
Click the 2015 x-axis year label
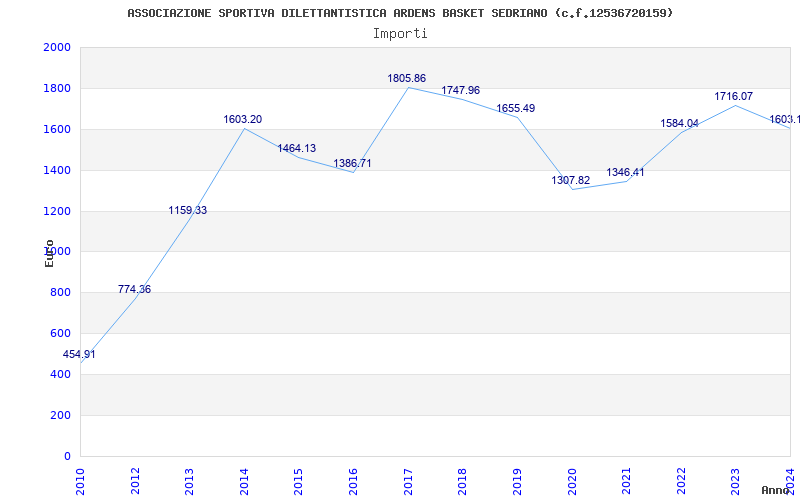(298, 481)
